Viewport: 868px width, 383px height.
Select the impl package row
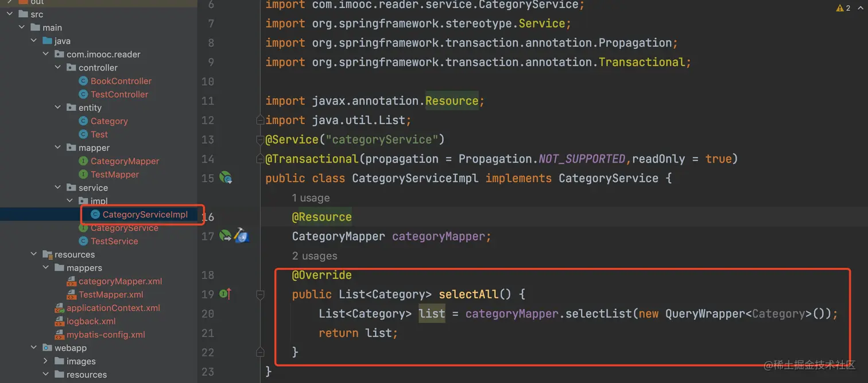coord(99,201)
